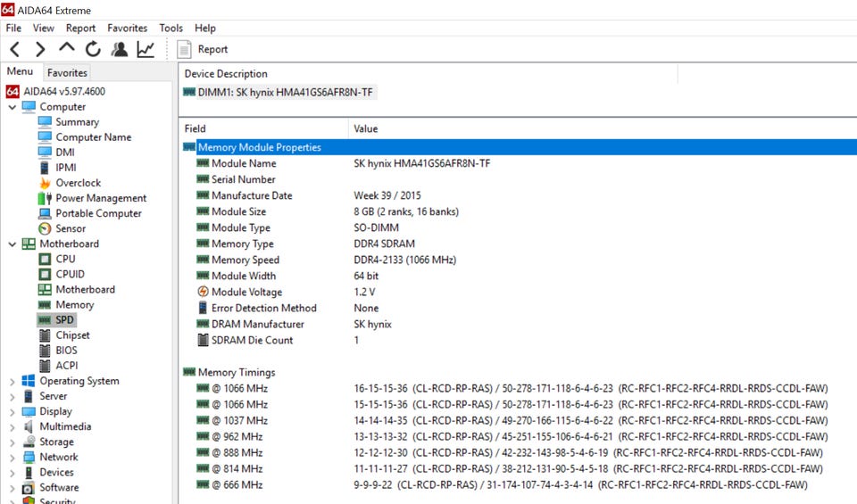This screenshot has width=857, height=504.
Task: Select the Chipset icon in tree
Action: point(45,335)
